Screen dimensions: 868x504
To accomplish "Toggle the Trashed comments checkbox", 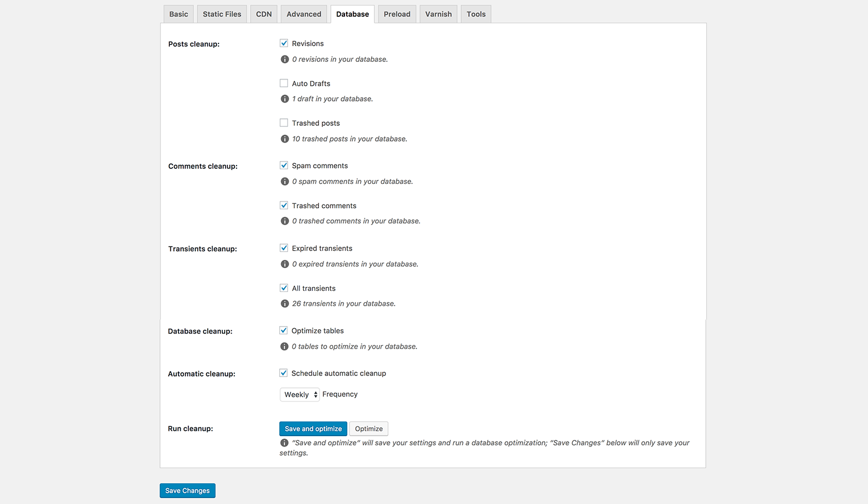I will pos(284,205).
